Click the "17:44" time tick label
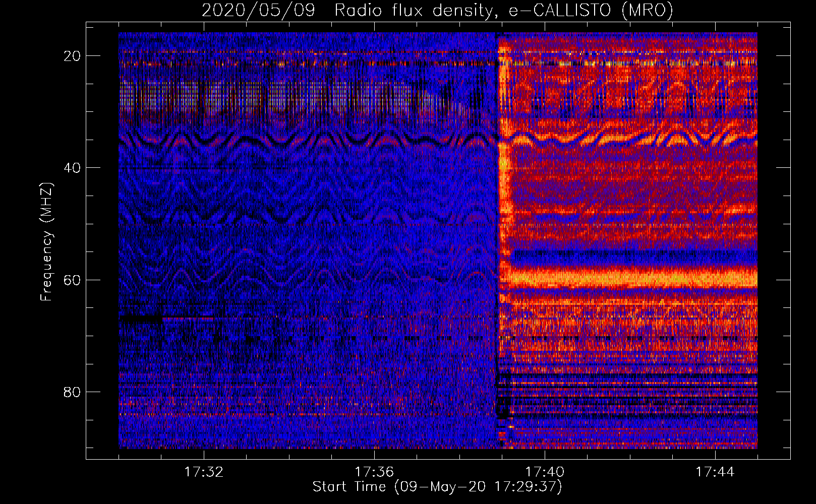This screenshot has width=816, height=504. point(715,472)
